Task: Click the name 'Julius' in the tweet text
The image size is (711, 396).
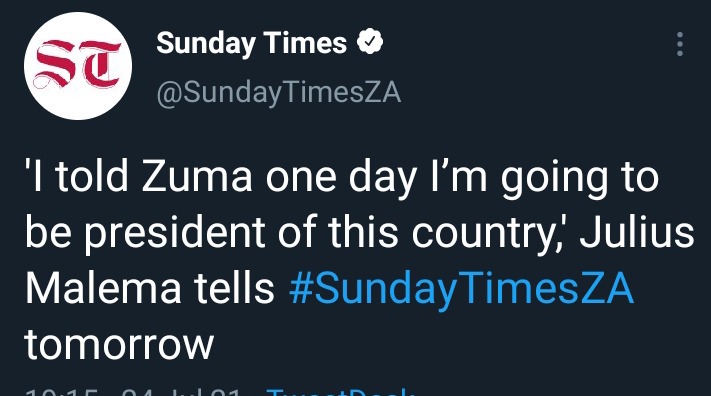Action: [x=637, y=232]
